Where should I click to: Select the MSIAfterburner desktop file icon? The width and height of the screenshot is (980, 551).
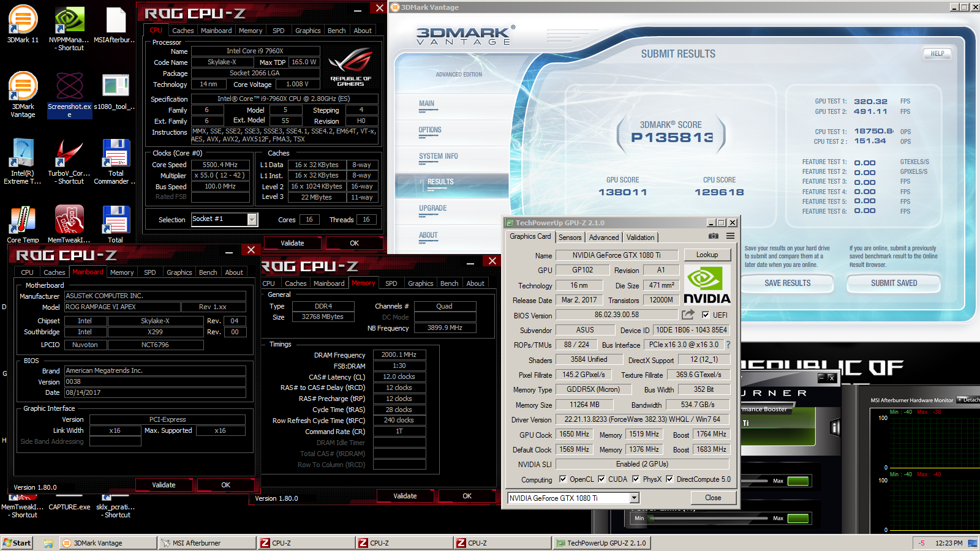pos(115,24)
